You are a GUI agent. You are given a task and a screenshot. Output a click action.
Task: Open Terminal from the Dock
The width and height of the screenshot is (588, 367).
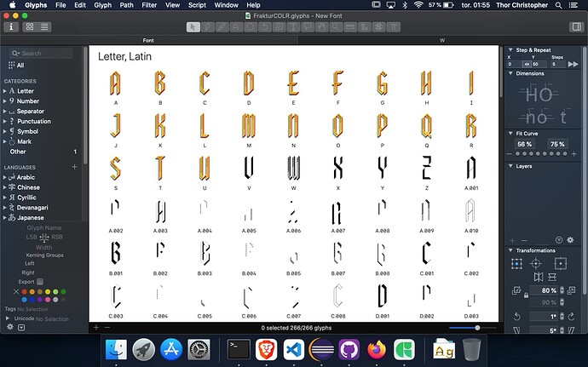[239, 350]
